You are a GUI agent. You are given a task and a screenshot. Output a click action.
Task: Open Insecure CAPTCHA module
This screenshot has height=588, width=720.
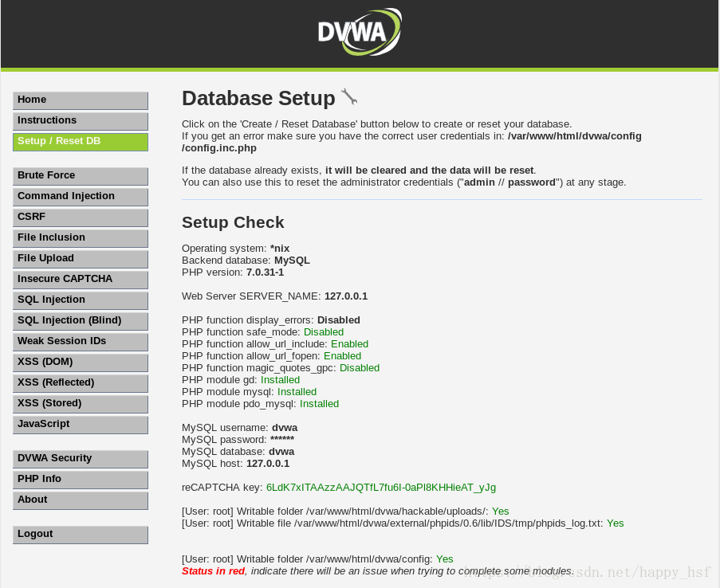coord(81,279)
